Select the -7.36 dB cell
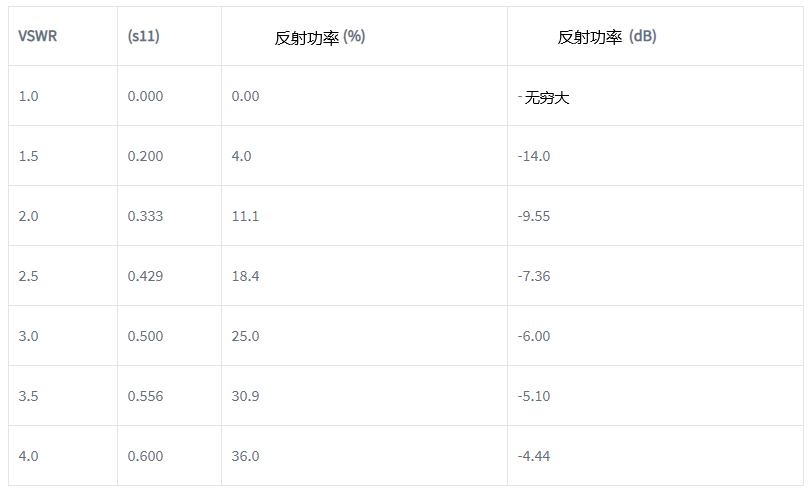 click(x=534, y=276)
